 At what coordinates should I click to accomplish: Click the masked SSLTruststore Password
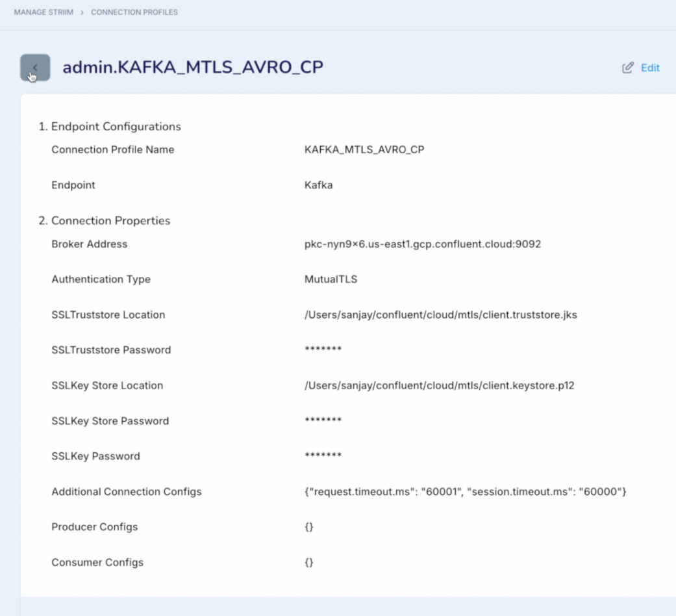point(323,350)
